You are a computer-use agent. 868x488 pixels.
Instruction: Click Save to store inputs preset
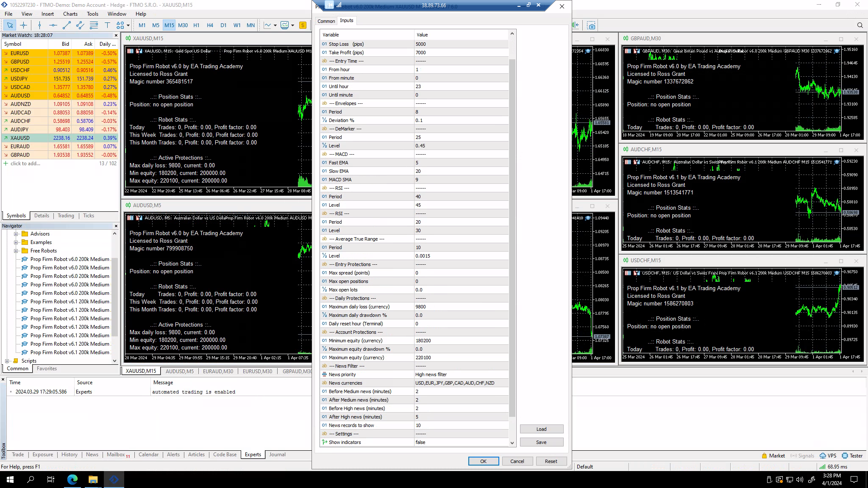tap(541, 442)
